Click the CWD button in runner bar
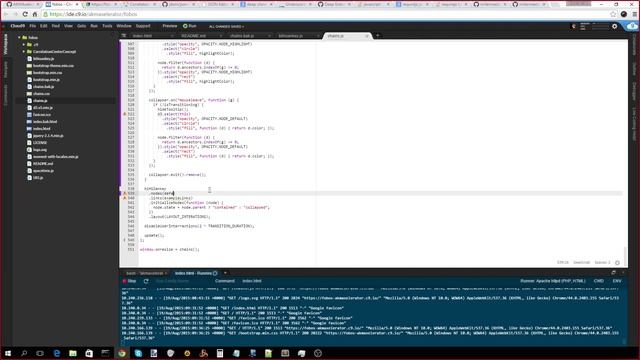640x360 pixels. [x=599, y=281]
